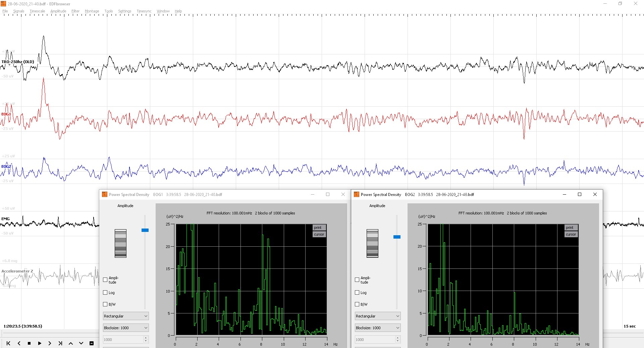This screenshot has height=348, width=644.
Task: Click EOG2 Power Spectral Density window icon
Action: click(357, 194)
